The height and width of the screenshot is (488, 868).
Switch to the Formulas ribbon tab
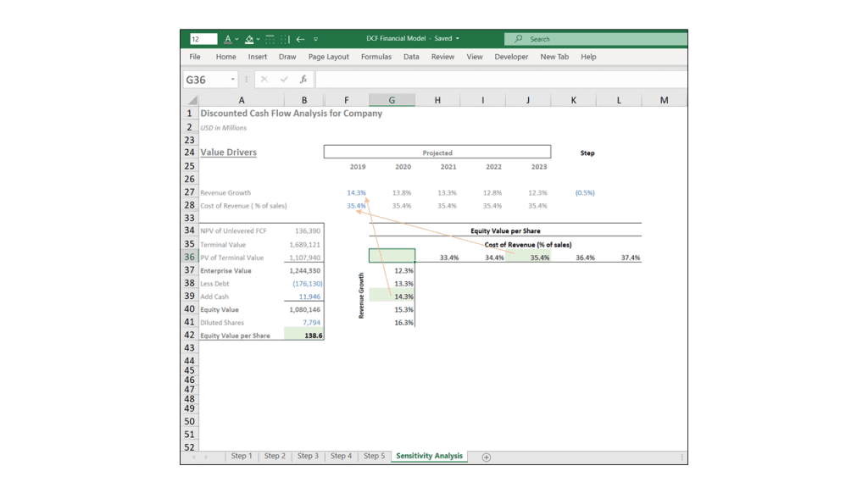tap(376, 57)
